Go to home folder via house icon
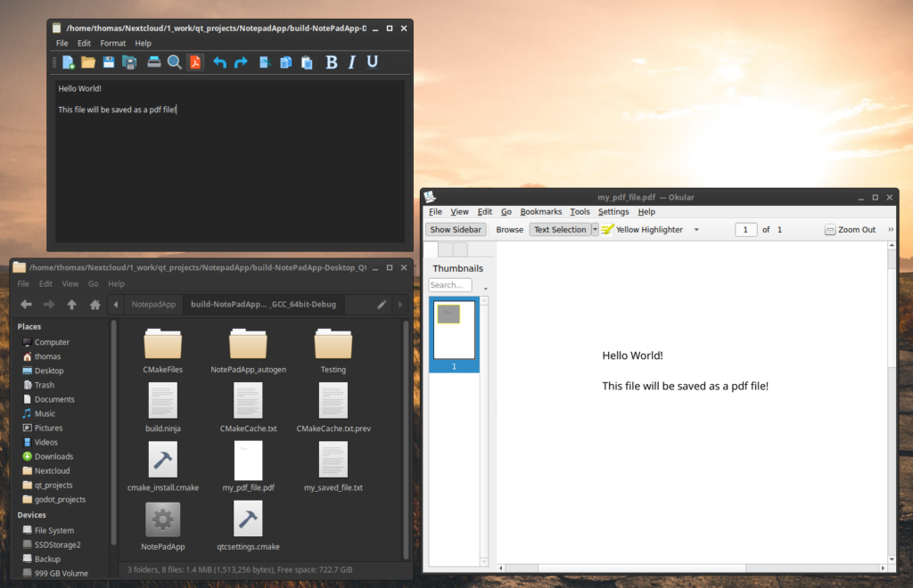Screen dimensions: 913x588 point(95,305)
